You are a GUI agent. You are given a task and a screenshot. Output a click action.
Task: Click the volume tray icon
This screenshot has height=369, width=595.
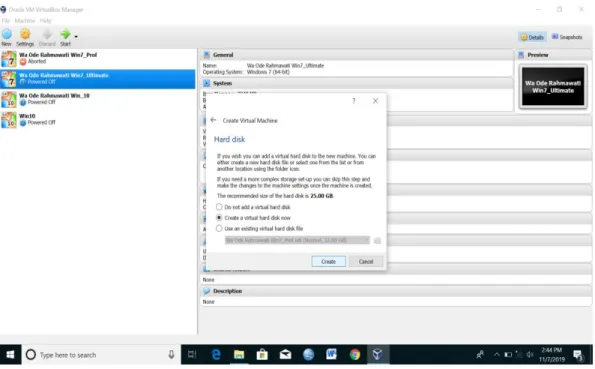point(530,355)
